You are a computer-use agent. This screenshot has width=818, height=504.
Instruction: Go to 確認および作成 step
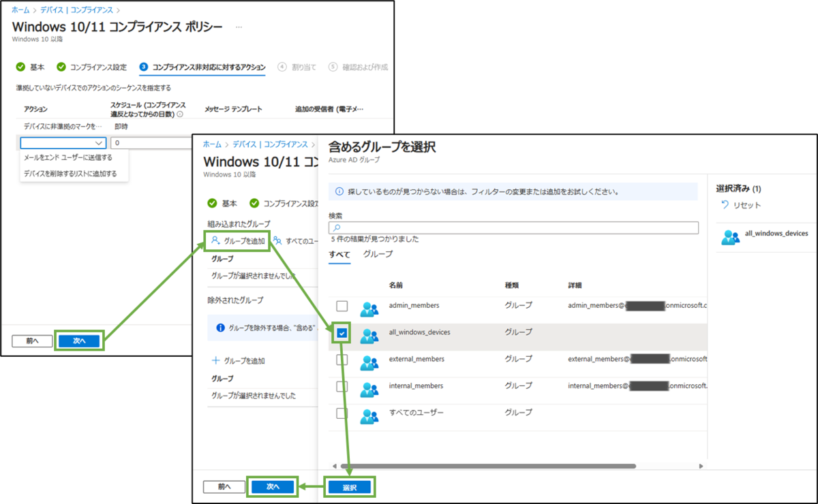click(x=358, y=67)
